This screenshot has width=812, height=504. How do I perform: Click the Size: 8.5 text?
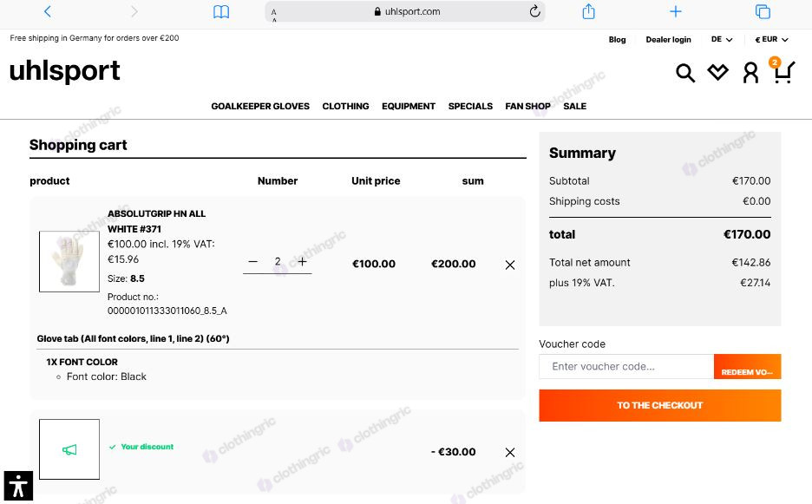[x=126, y=278]
